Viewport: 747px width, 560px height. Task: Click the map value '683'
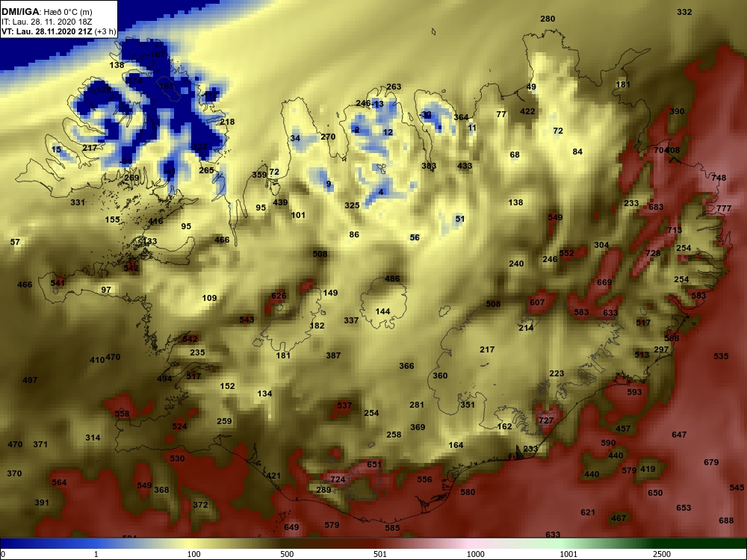click(x=656, y=207)
